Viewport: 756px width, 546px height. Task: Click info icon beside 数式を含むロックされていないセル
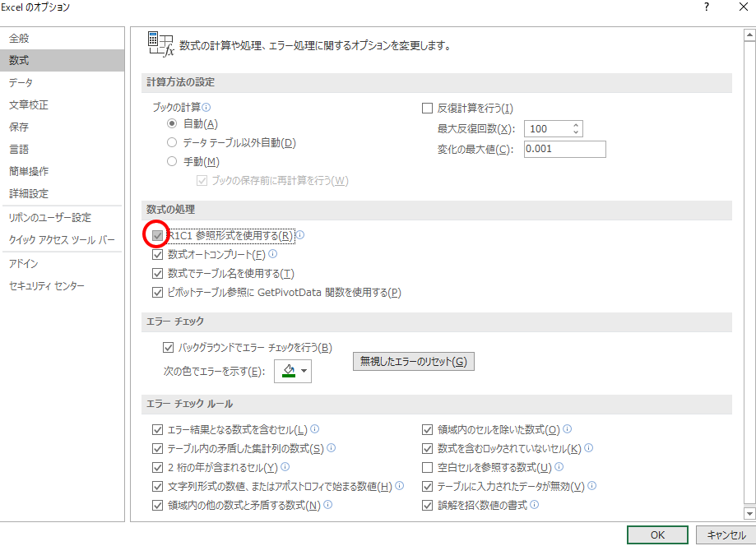[x=589, y=447]
